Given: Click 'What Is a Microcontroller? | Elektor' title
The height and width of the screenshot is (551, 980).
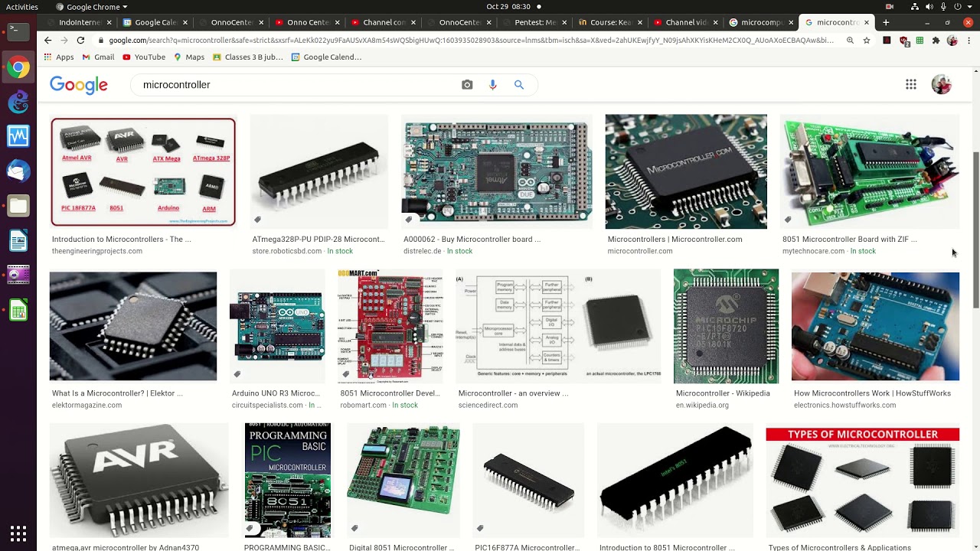Looking at the screenshot, I should [x=117, y=393].
